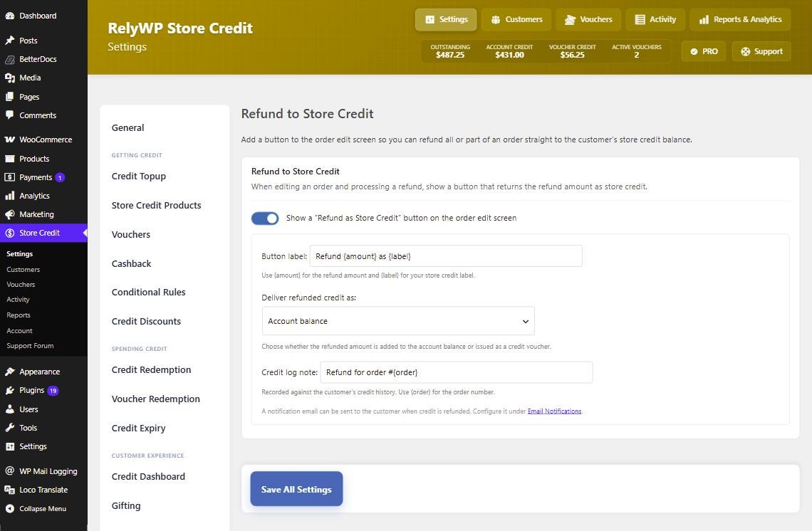Click the WordPress Settings icon in sidebar

point(9,446)
